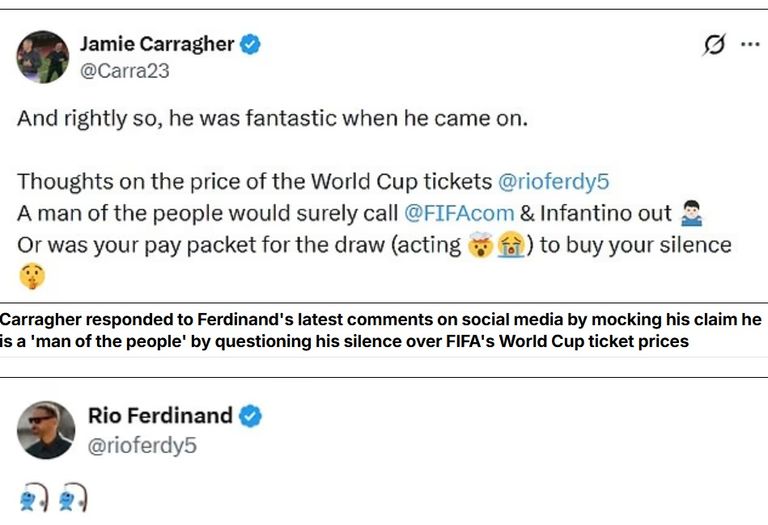Viewport: 768px width, 525px height.
Task: Click the exploding head emoji
Action: [x=482, y=245]
